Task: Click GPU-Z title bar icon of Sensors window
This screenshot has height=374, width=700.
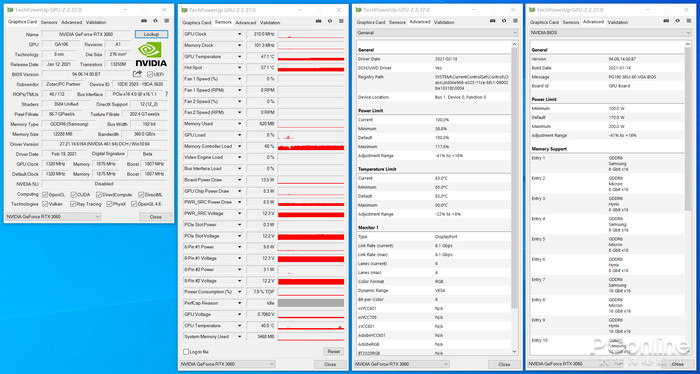Action: [184, 9]
